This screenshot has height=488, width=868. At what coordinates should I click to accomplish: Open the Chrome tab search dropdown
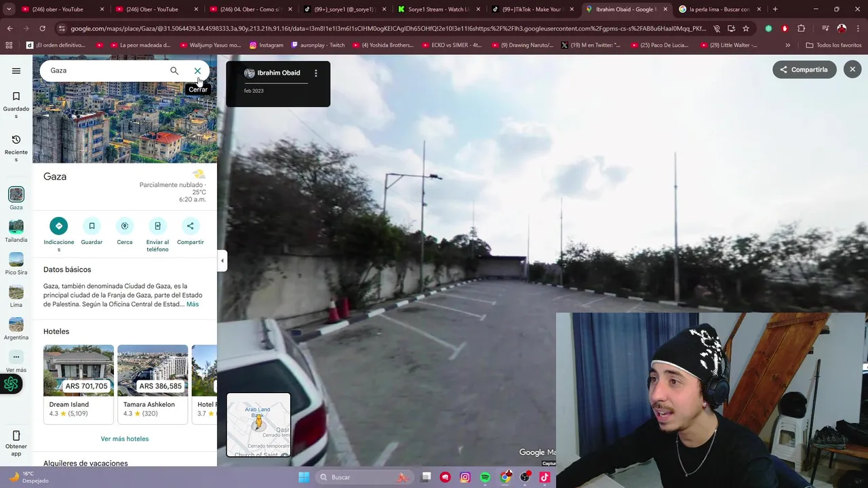point(9,9)
